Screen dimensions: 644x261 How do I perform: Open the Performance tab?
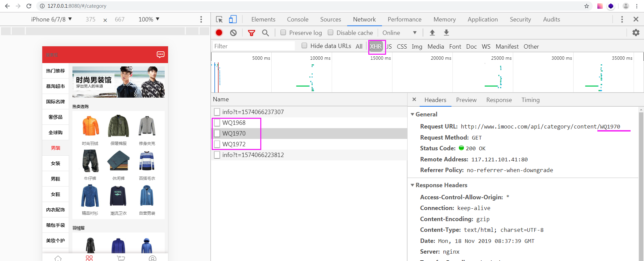(x=405, y=19)
